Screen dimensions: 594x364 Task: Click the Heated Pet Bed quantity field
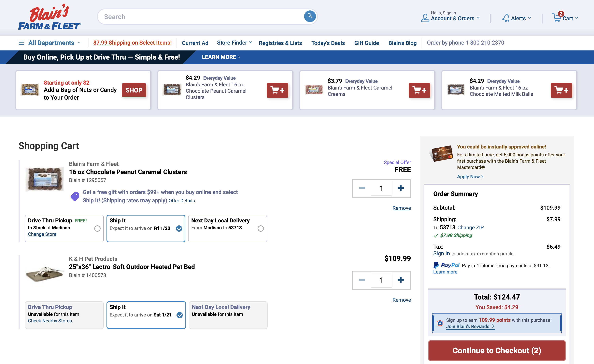pos(381,280)
